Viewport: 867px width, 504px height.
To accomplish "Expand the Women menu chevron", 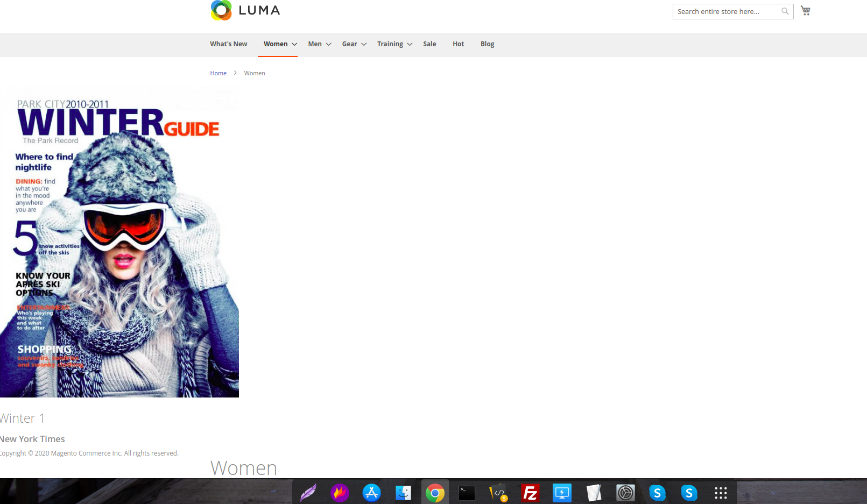I will coord(294,44).
